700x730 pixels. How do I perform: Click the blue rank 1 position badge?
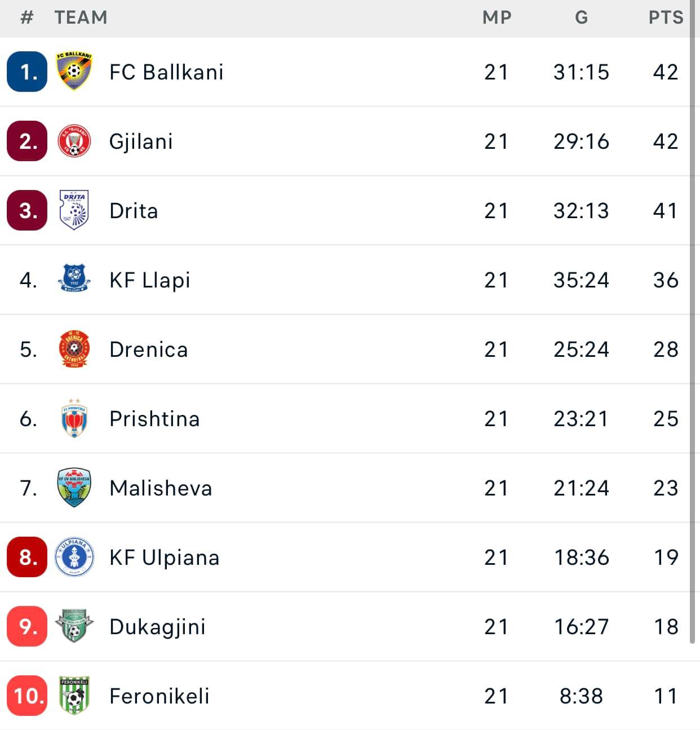27,72
